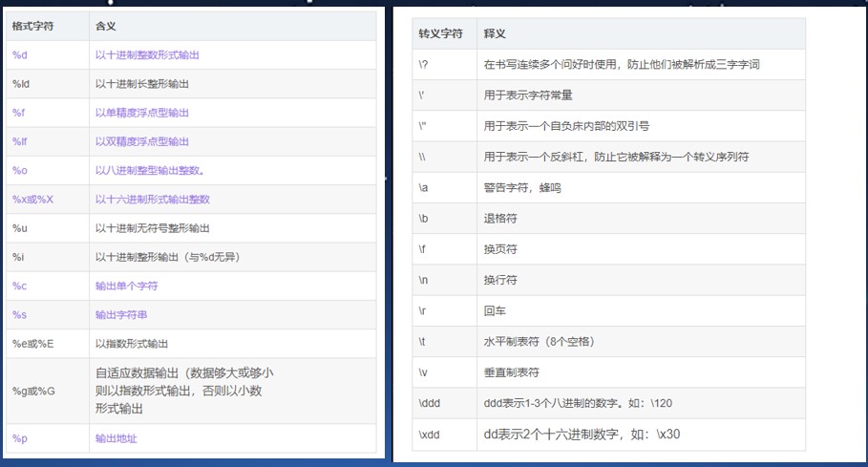Click the 格式字符 column header
The image size is (868, 467).
pyautogui.click(x=32, y=27)
